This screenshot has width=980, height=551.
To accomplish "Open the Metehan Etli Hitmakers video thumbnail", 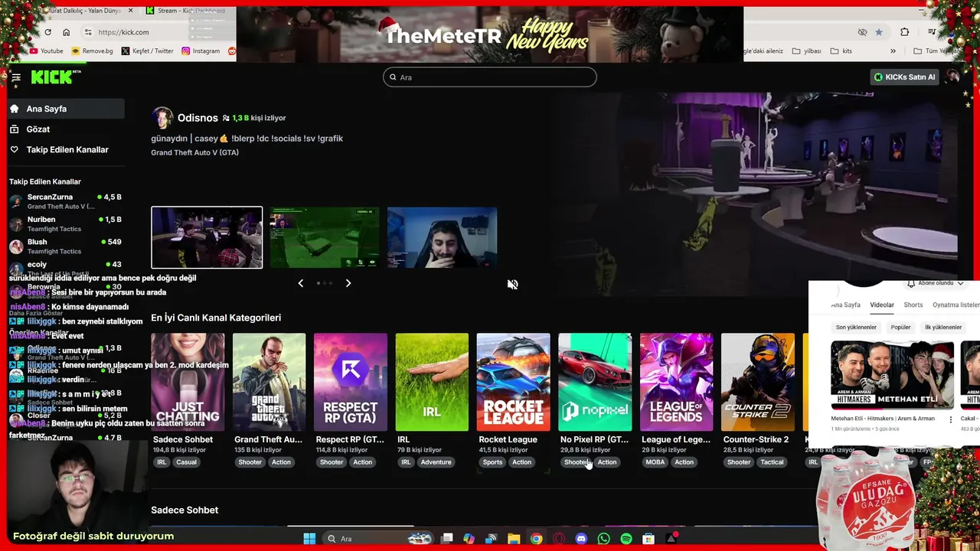I will pyautogui.click(x=893, y=375).
